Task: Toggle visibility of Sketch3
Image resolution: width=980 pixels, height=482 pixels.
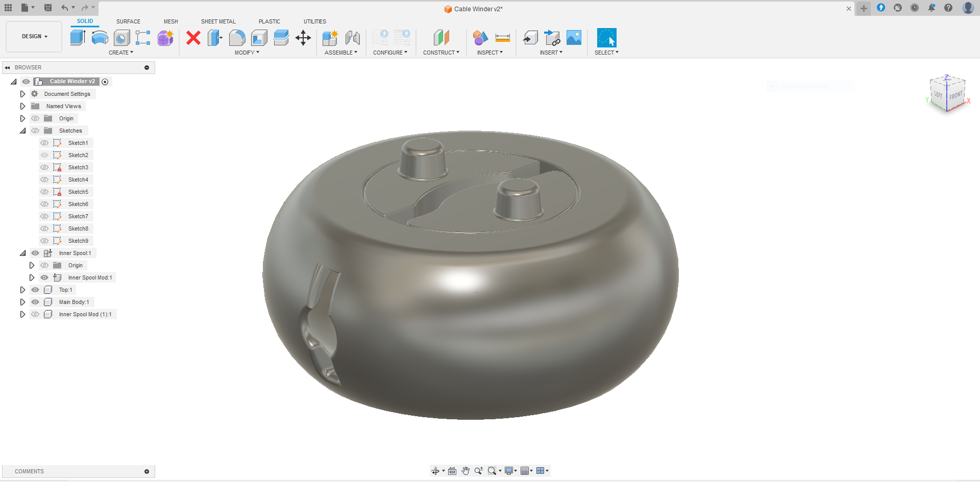Action: pyautogui.click(x=44, y=167)
